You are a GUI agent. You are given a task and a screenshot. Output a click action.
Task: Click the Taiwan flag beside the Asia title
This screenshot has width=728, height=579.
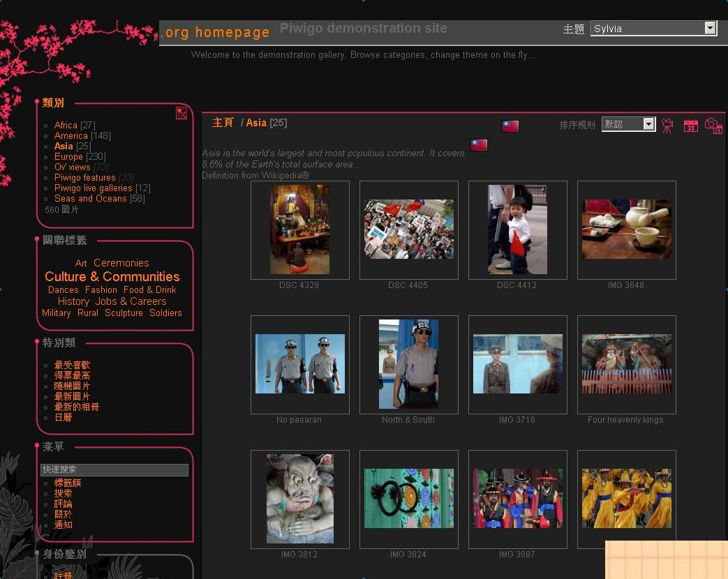coord(509,126)
